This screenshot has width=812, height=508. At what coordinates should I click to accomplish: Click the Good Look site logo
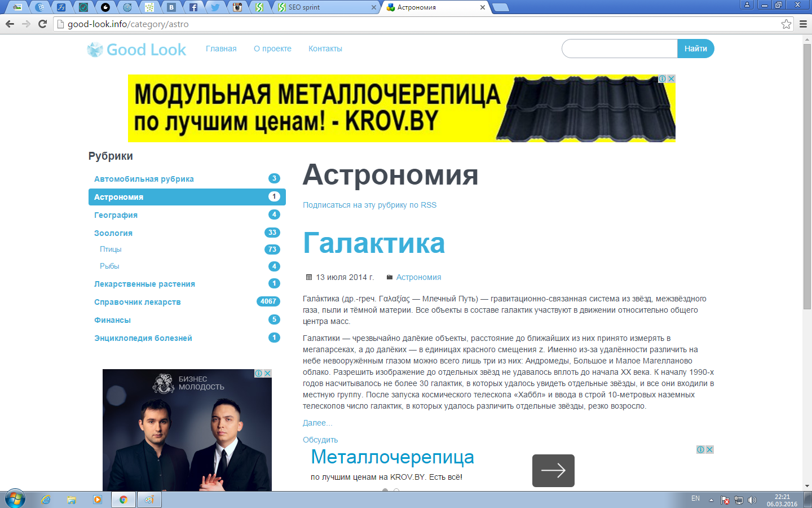(x=136, y=50)
